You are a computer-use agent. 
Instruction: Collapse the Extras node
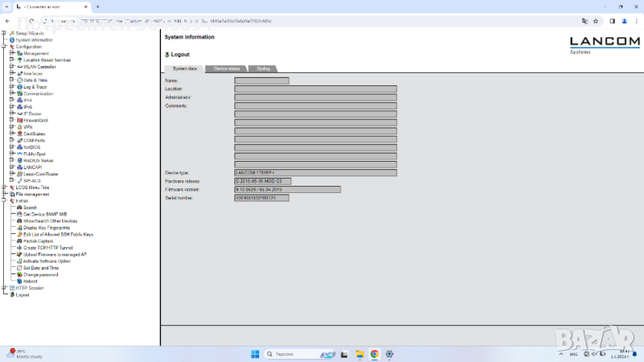click(x=4, y=200)
